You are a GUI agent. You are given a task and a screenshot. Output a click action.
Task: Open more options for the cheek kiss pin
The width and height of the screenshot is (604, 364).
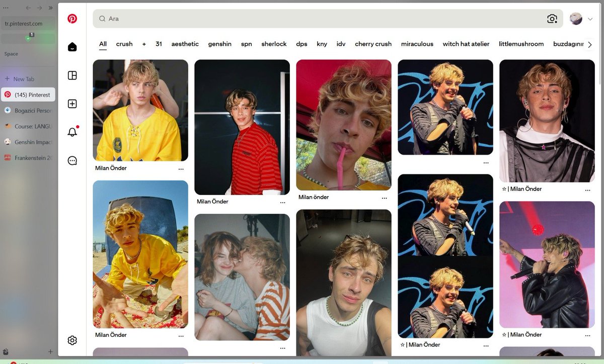(283, 348)
